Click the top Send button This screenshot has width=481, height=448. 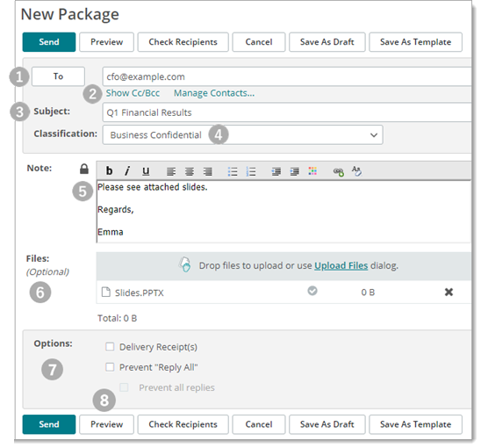point(49,42)
